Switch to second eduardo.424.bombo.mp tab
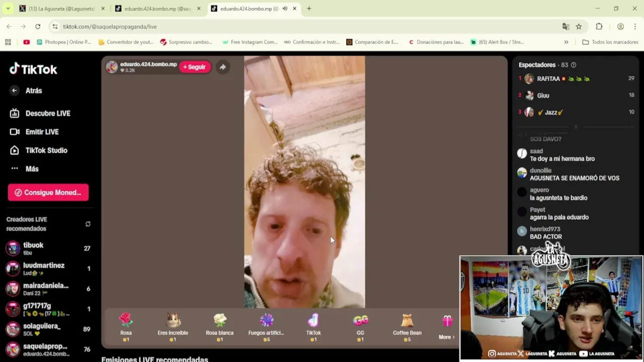 pyautogui.click(x=157, y=9)
